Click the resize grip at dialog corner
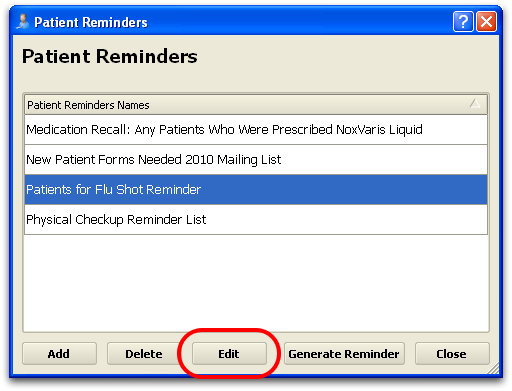 493,368
